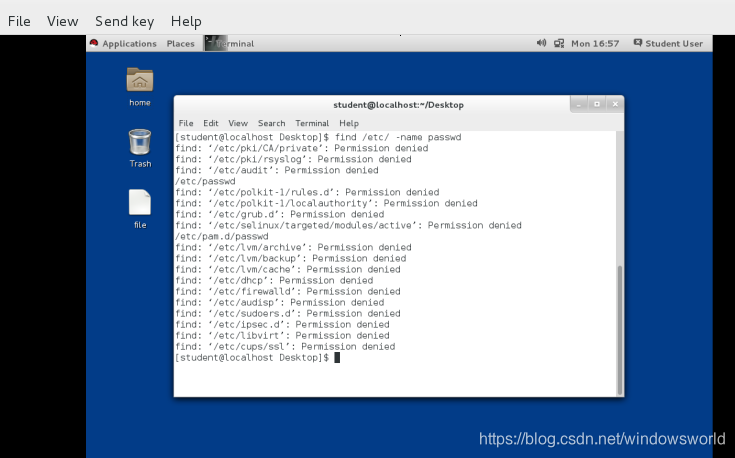Open the terminal's Help menu

[x=349, y=123]
